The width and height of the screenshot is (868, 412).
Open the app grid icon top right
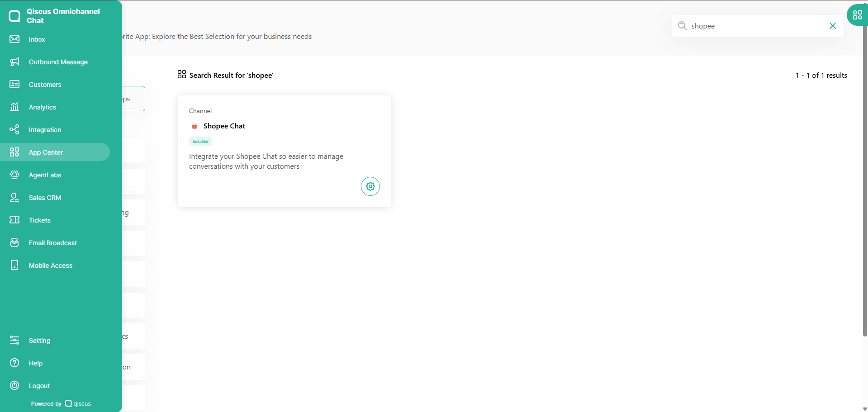pyautogui.click(x=857, y=15)
